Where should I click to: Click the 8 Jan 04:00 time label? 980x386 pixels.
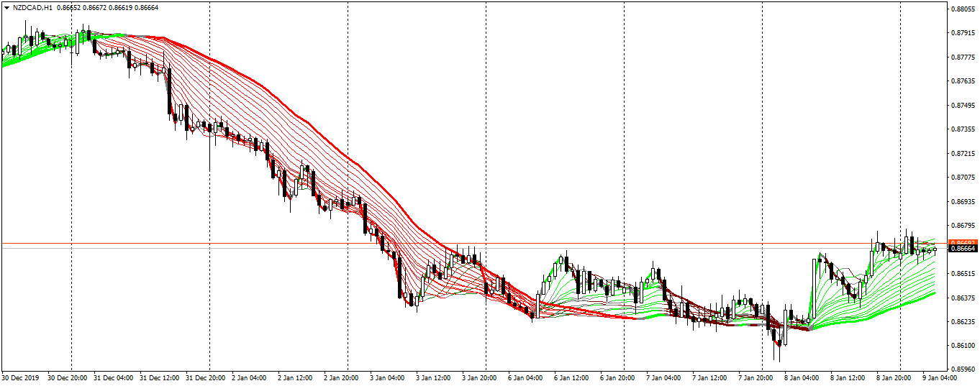pos(802,377)
